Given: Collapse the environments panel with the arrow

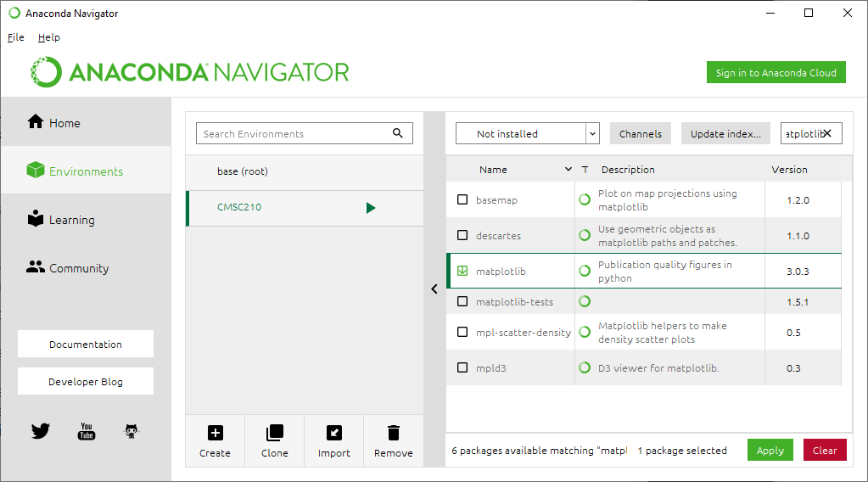Looking at the screenshot, I should pyautogui.click(x=434, y=289).
